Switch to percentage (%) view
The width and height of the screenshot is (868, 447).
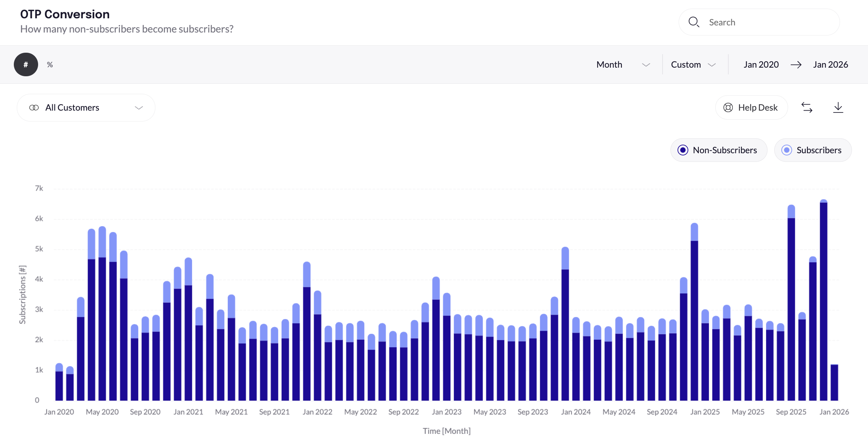tap(50, 65)
